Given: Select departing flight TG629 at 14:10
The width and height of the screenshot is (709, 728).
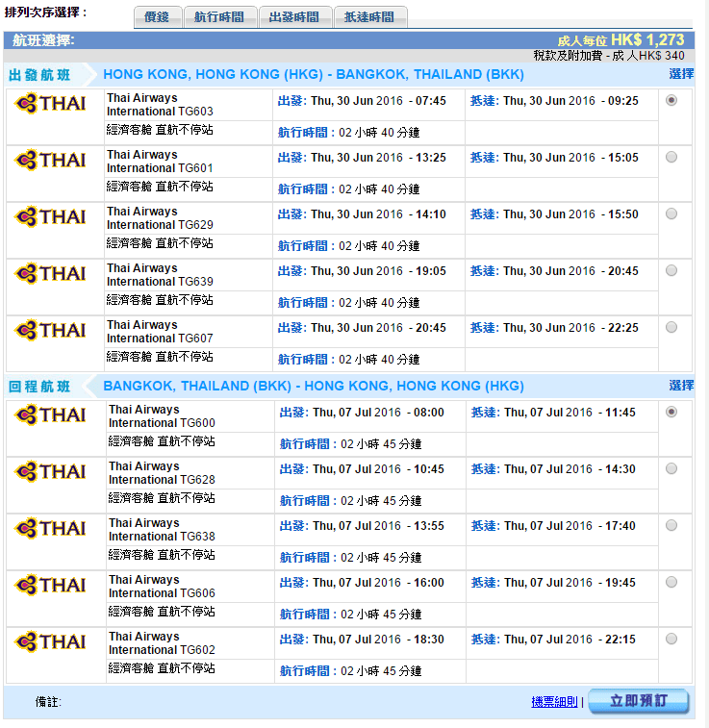Looking at the screenshot, I should 671,213.
